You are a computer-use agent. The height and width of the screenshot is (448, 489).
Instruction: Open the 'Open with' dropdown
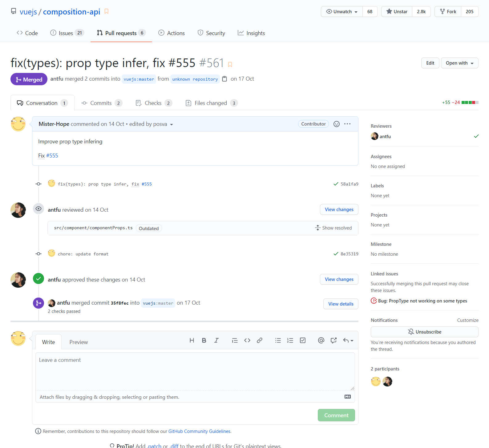[459, 63]
